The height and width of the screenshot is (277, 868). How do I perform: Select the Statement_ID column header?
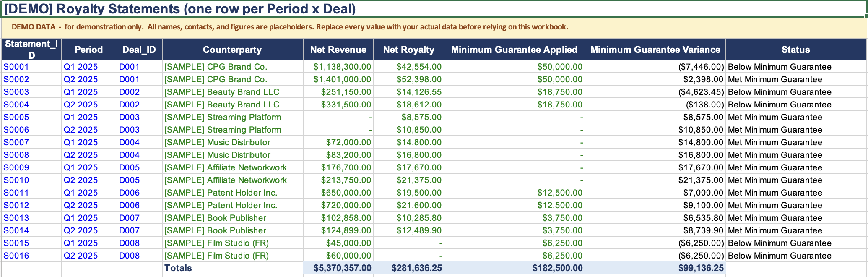click(x=31, y=49)
